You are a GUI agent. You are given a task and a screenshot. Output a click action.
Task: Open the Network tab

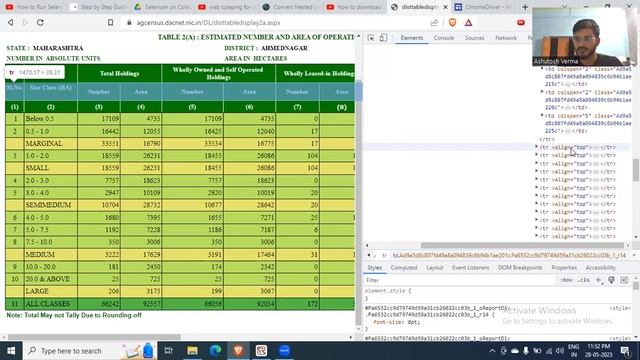(x=506, y=38)
